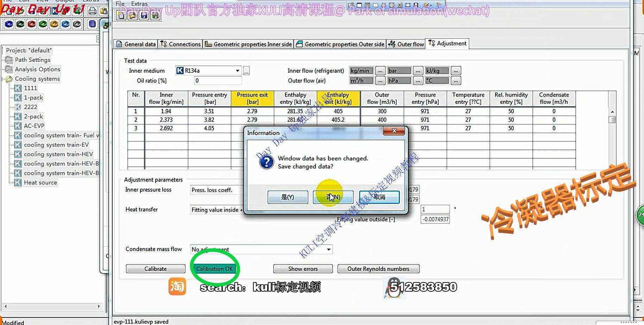Click 否(N) in the Information dialog
Screen dimensions: 644x325
[333, 197]
